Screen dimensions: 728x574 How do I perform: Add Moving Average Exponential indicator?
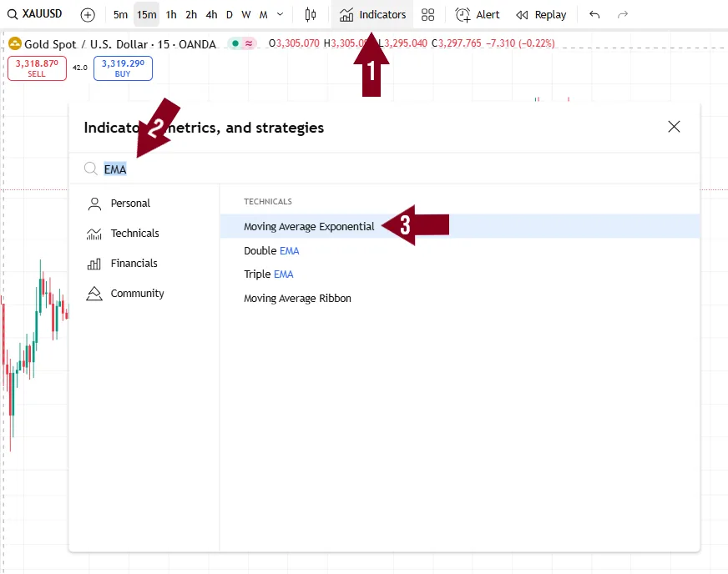point(309,227)
